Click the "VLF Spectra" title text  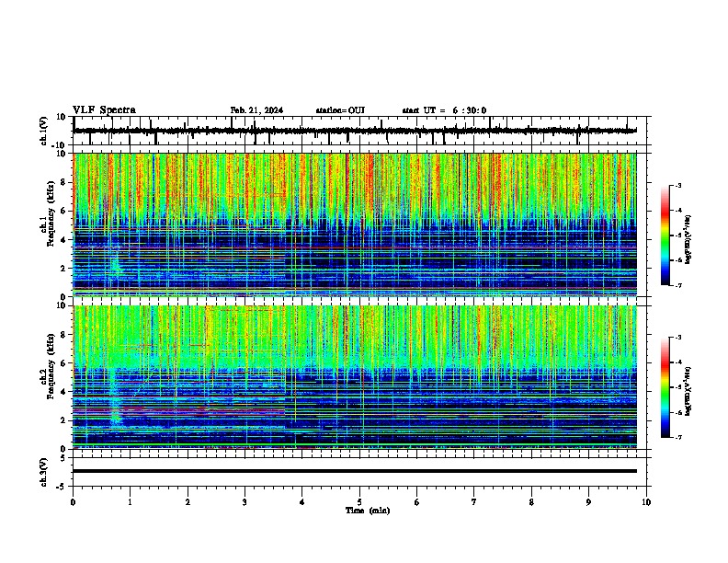click(104, 110)
